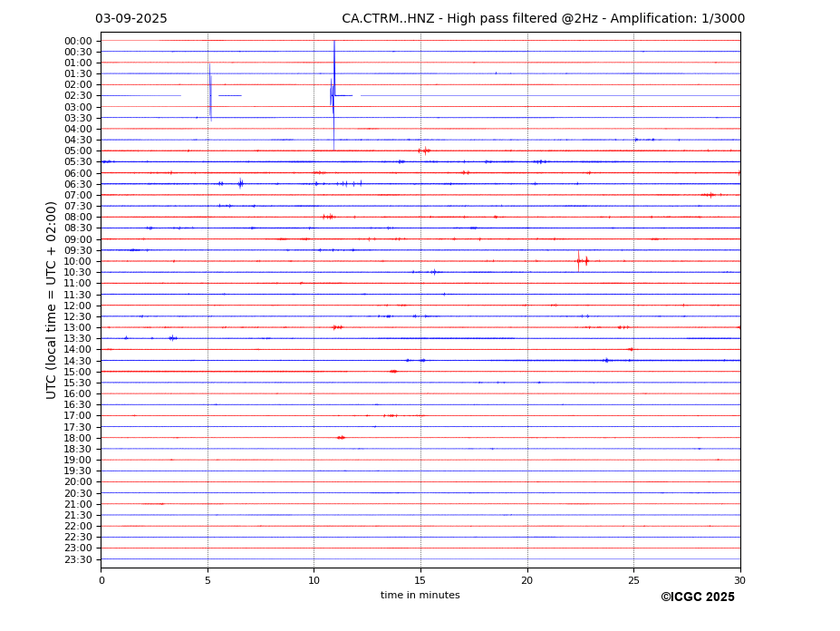
Task: Click the UTC local time y-axis label
Action: pos(51,300)
